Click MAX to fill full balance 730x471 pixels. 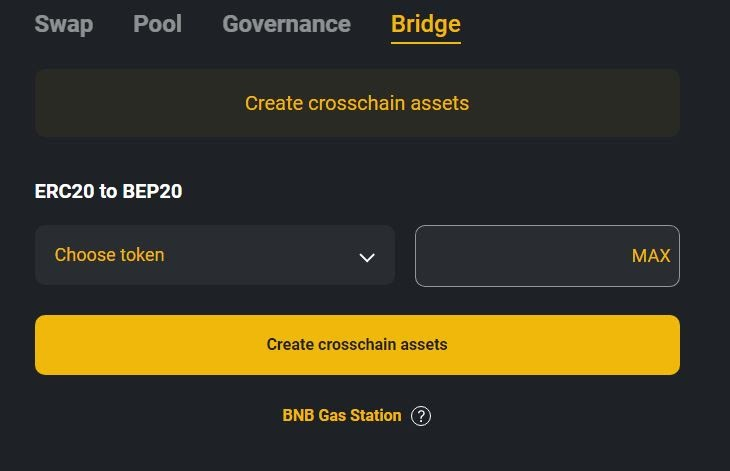(x=651, y=256)
